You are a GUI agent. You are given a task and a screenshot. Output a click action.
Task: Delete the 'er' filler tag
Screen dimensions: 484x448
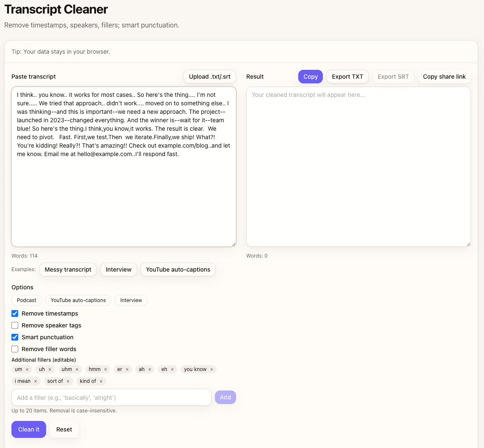pyautogui.click(x=127, y=369)
